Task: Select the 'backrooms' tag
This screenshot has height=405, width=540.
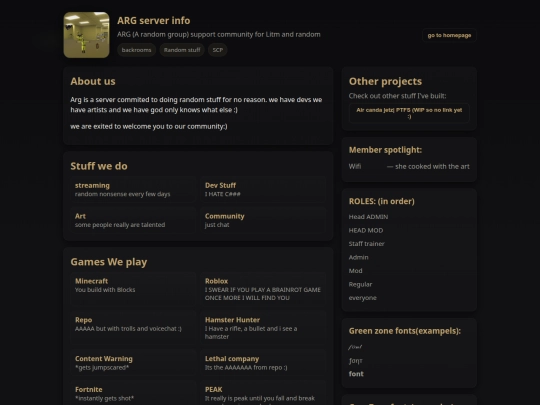Action: (136, 50)
